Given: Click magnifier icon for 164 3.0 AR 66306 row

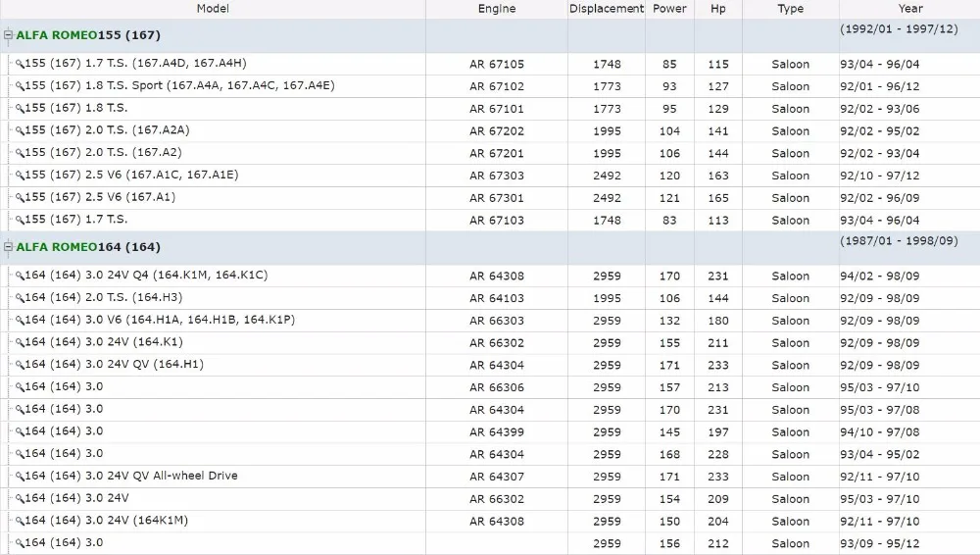Looking at the screenshot, I should click(20, 387).
